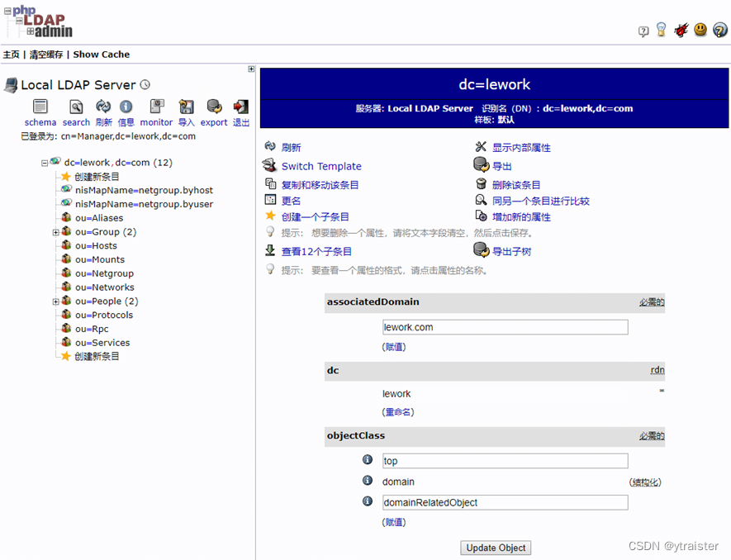Screen dimensions: 731x560
Task: Click the info icon beside domainRelatedObject
Action: click(368, 501)
